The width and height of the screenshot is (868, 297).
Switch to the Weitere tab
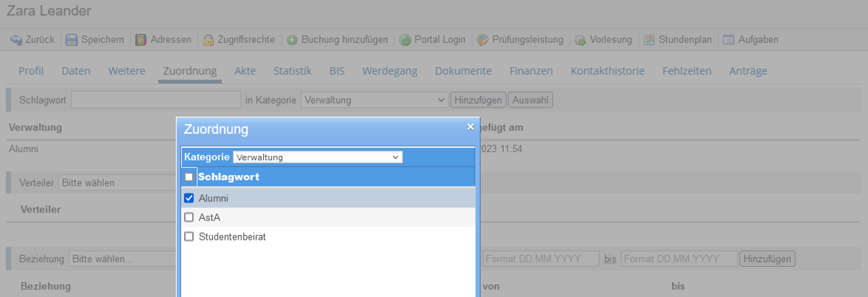[127, 71]
